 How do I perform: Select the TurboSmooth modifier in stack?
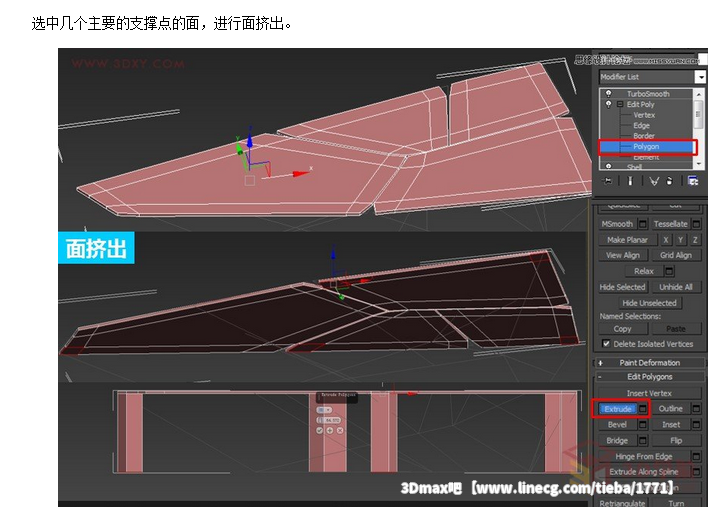pyautogui.click(x=648, y=94)
